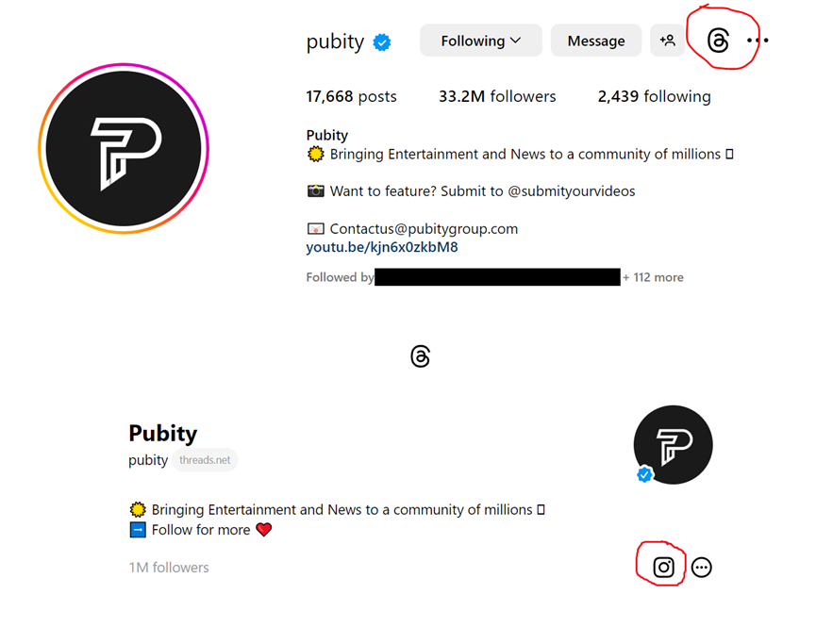View Pubity's story via large profile picture
Screen dimensions: 816x644
tap(124, 149)
